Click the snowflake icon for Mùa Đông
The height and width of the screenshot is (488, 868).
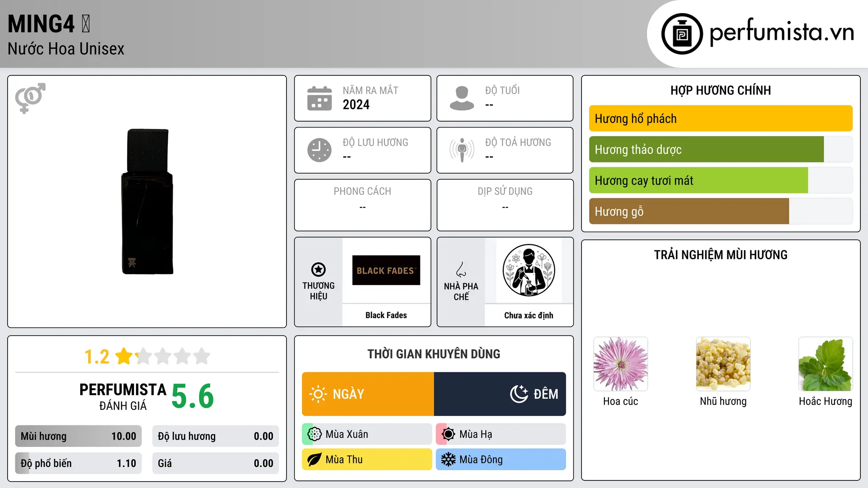pos(448,460)
